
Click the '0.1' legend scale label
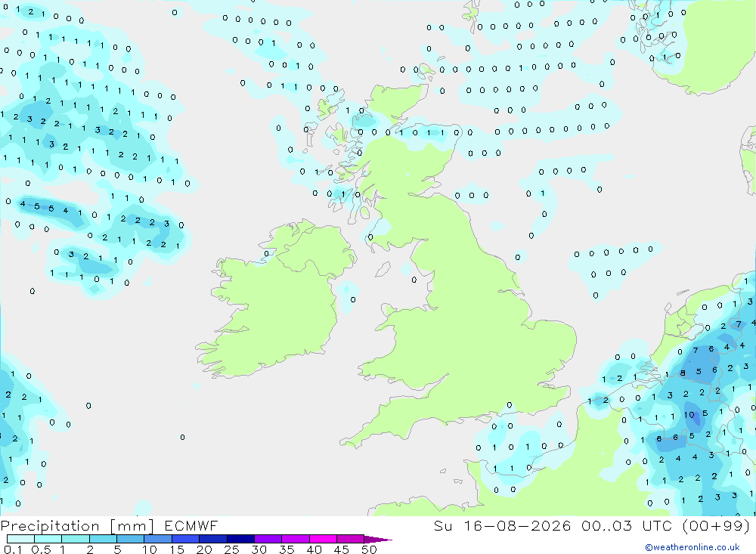pos(13,549)
